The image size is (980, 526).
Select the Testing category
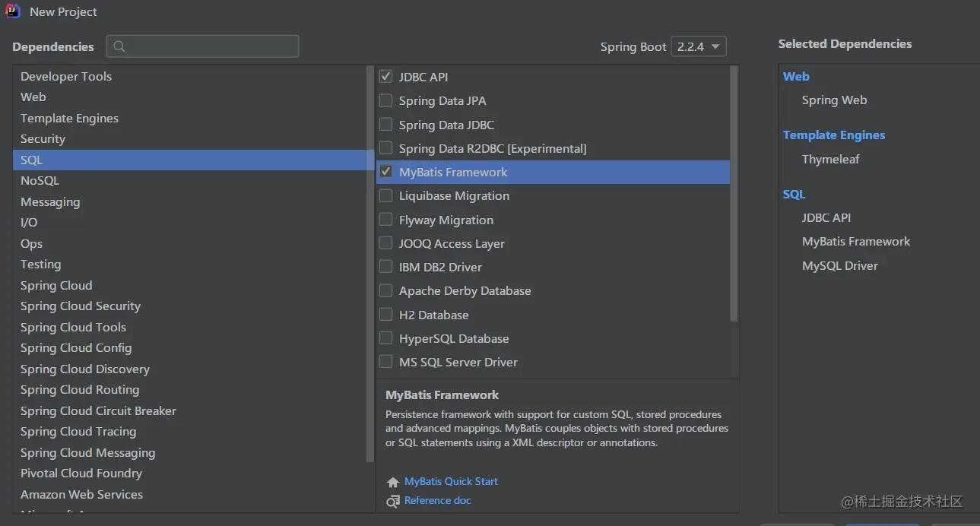click(x=190, y=265)
